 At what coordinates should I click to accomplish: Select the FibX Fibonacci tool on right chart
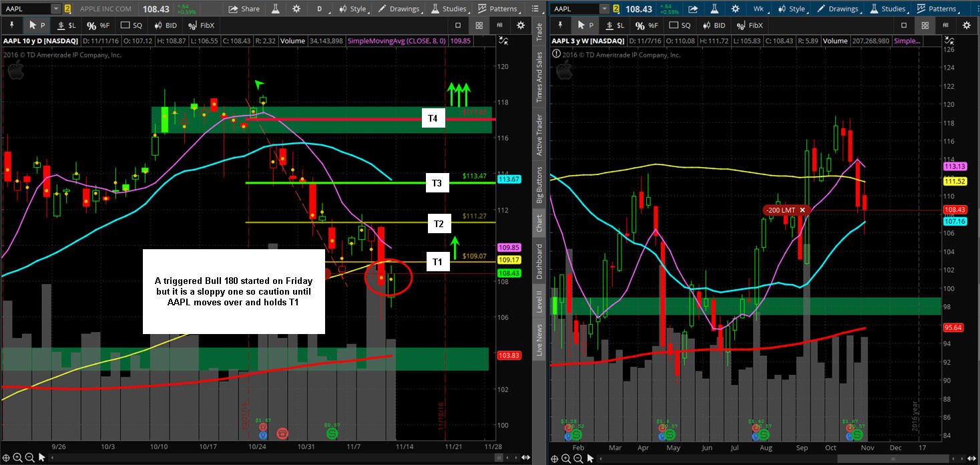(748, 25)
